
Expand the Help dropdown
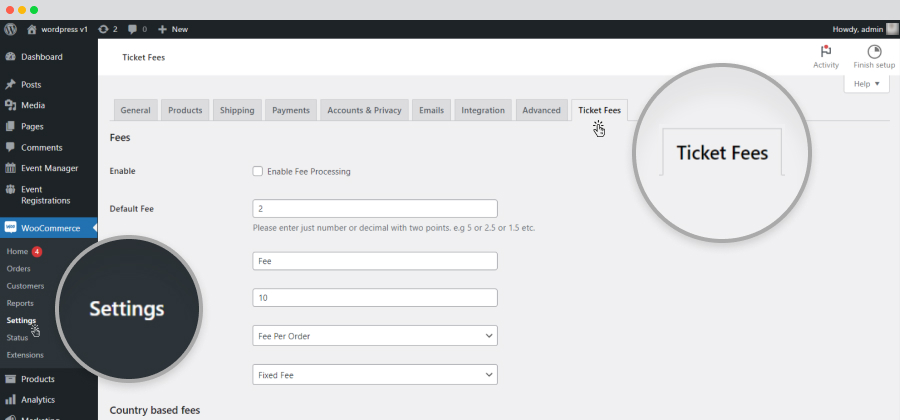(x=866, y=84)
